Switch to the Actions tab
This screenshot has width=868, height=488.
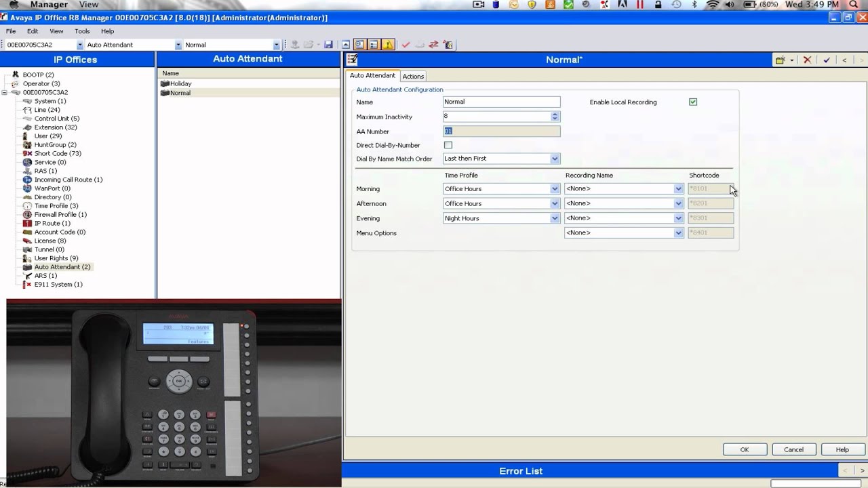pyautogui.click(x=413, y=77)
